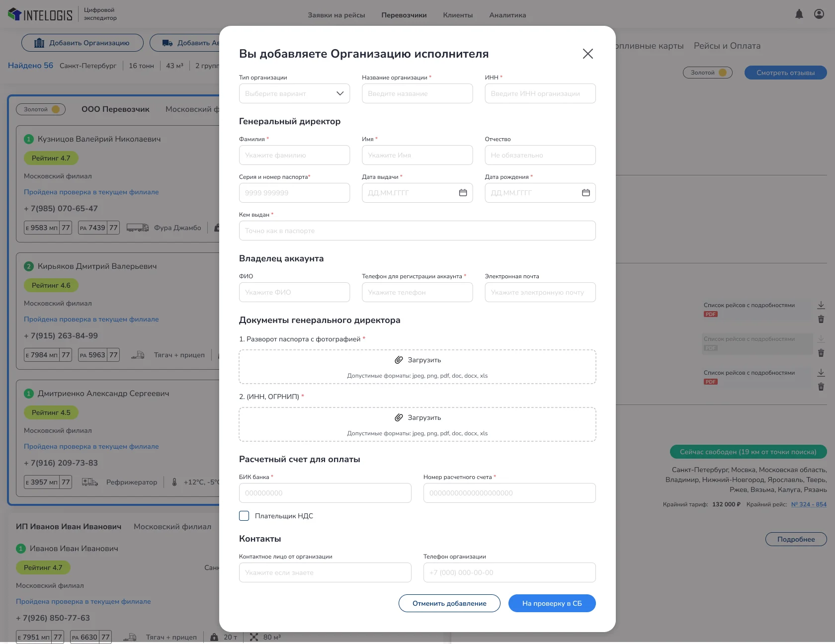Click the 'Золотой' badge of ООО Перевозчик

pos(41,109)
